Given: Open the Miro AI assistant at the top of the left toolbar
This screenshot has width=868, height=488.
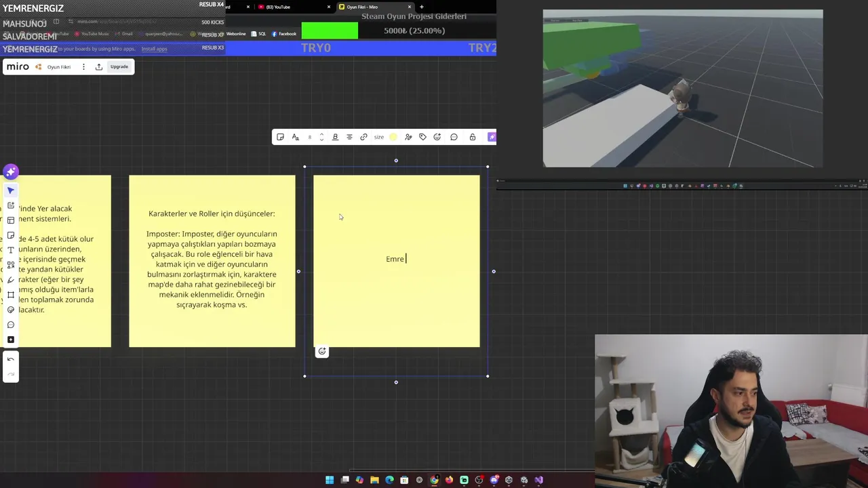Looking at the screenshot, I should pyautogui.click(x=10, y=172).
